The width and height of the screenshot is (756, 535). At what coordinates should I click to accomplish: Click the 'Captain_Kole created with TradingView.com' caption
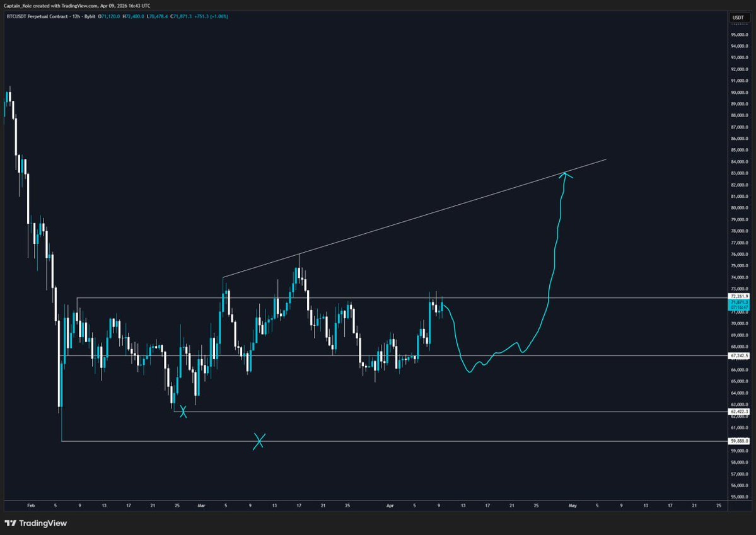tap(50, 6)
